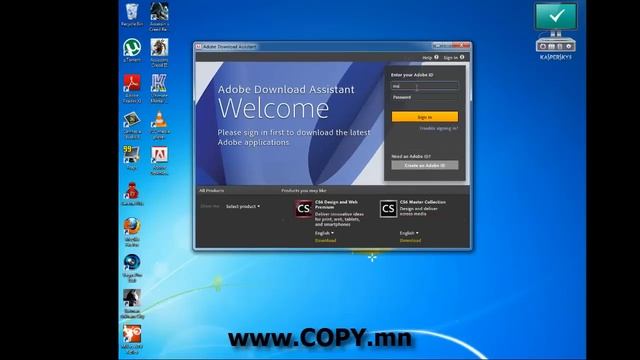The width and height of the screenshot is (640, 360).
Task: Click the All Products heading
Action: coord(211,191)
